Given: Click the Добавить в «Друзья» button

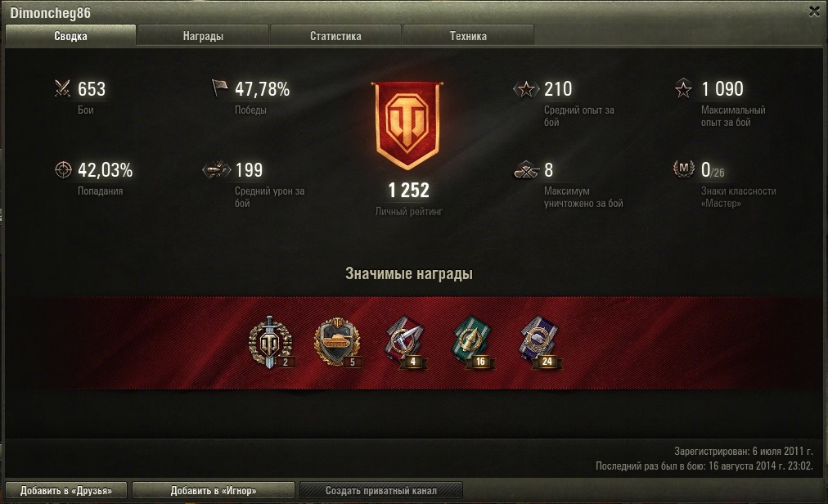Looking at the screenshot, I should coord(66,490).
